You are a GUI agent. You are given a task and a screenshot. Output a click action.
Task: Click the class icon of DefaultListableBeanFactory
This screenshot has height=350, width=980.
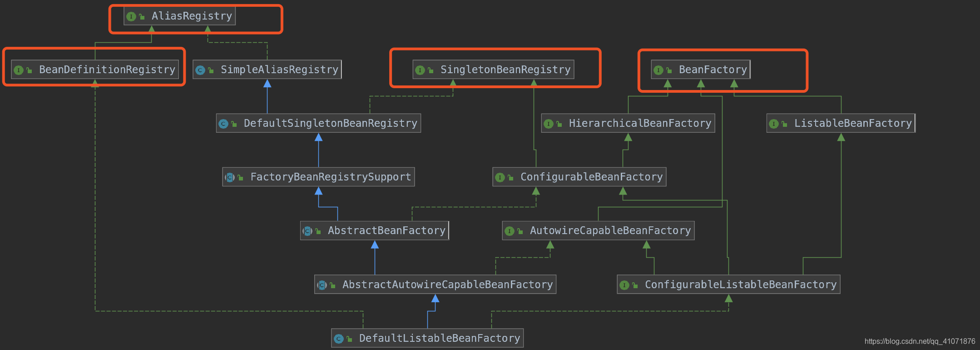click(x=339, y=339)
